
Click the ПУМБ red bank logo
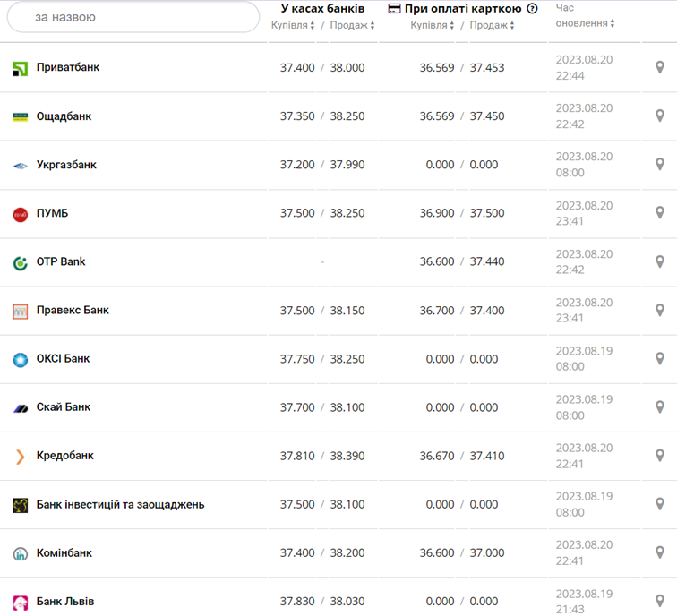pyautogui.click(x=20, y=214)
